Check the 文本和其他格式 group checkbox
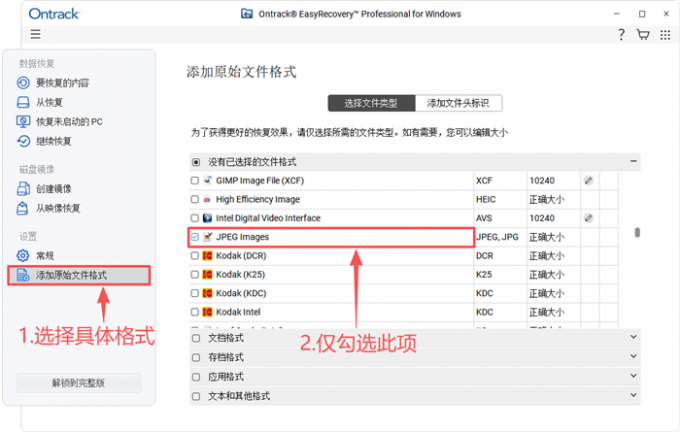680x432 pixels. click(x=196, y=396)
